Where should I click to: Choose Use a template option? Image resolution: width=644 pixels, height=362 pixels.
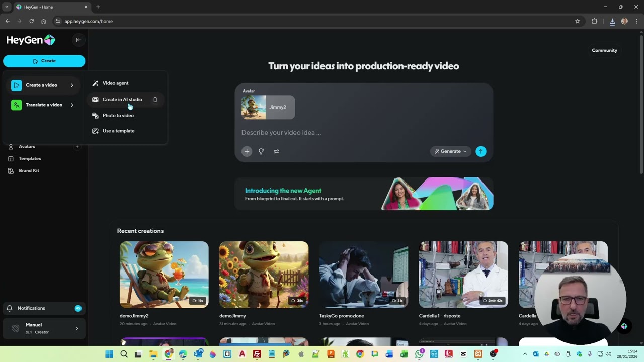tap(118, 131)
